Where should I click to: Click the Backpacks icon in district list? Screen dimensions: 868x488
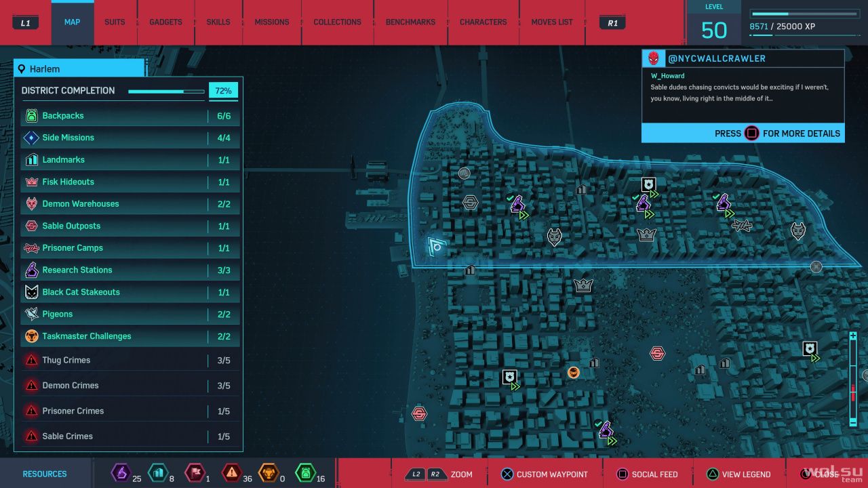[x=31, y=116]
